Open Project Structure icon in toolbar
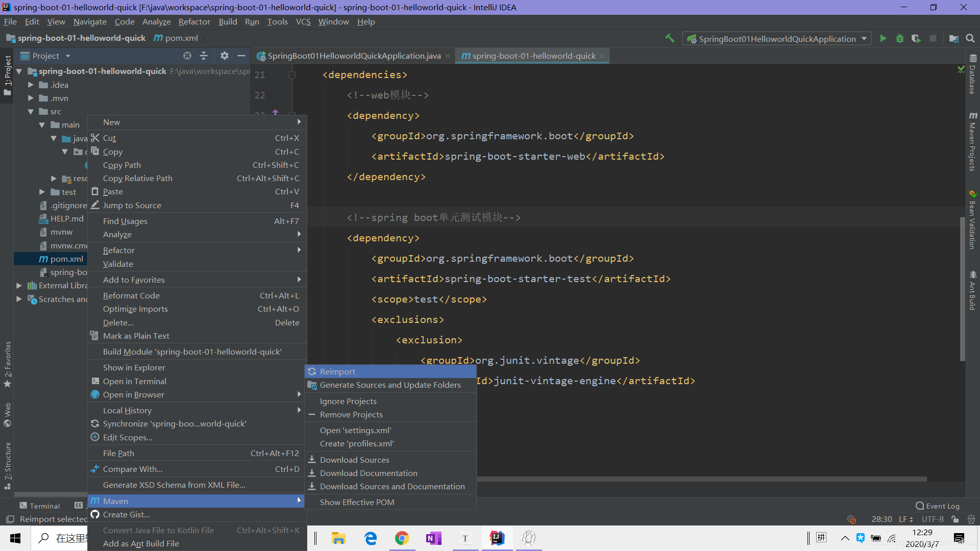This screenshot has height=551, width=980. click(x=953, y=38)
